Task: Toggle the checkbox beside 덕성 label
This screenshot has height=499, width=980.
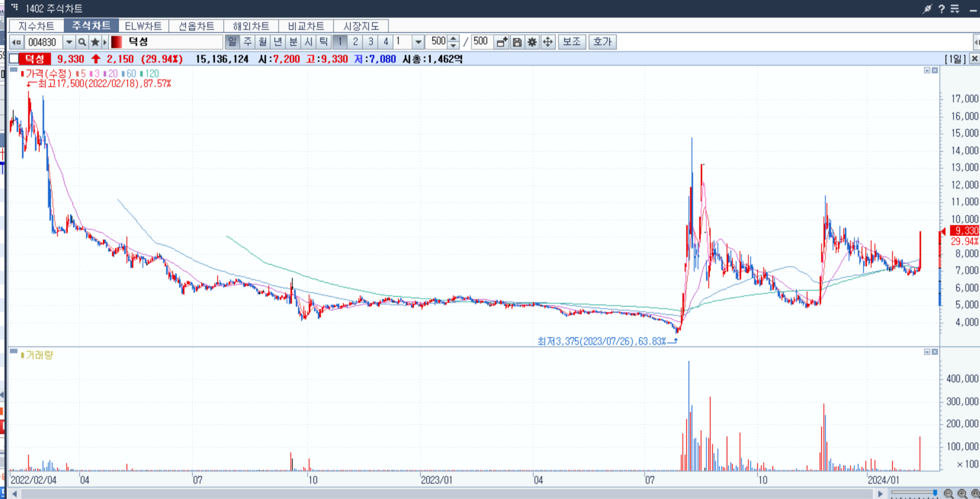Action: tap(14, 59)
